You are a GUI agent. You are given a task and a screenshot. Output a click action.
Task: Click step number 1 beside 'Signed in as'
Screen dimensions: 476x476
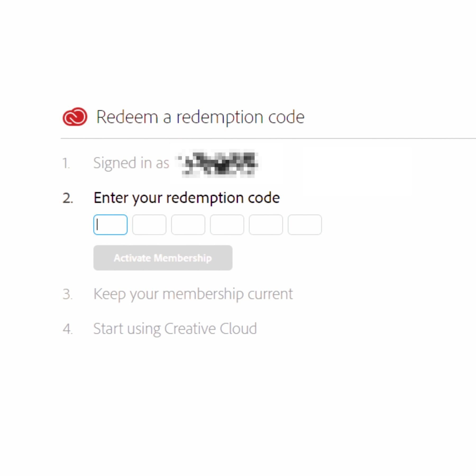pyautogui.click(x=66, y=163)
